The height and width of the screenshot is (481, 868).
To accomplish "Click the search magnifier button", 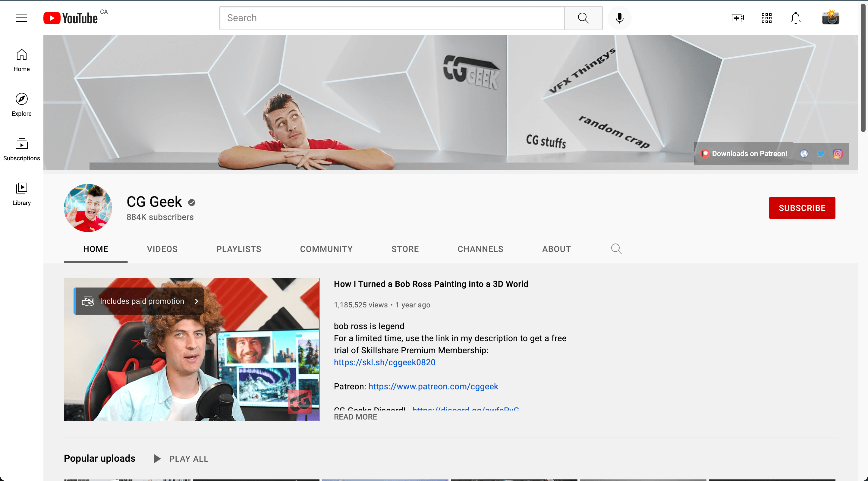I will (x=583, y=18).
